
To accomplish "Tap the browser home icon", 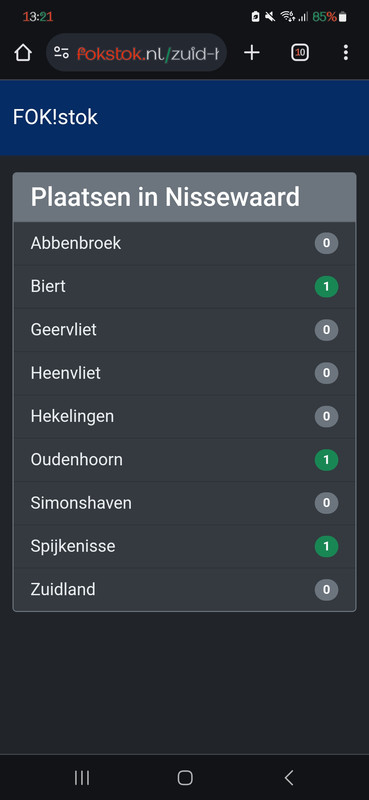I will (x=23, y=53).
